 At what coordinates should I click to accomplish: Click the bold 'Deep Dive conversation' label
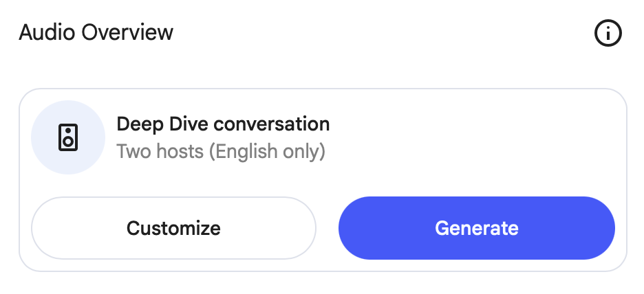coord(223,124)
